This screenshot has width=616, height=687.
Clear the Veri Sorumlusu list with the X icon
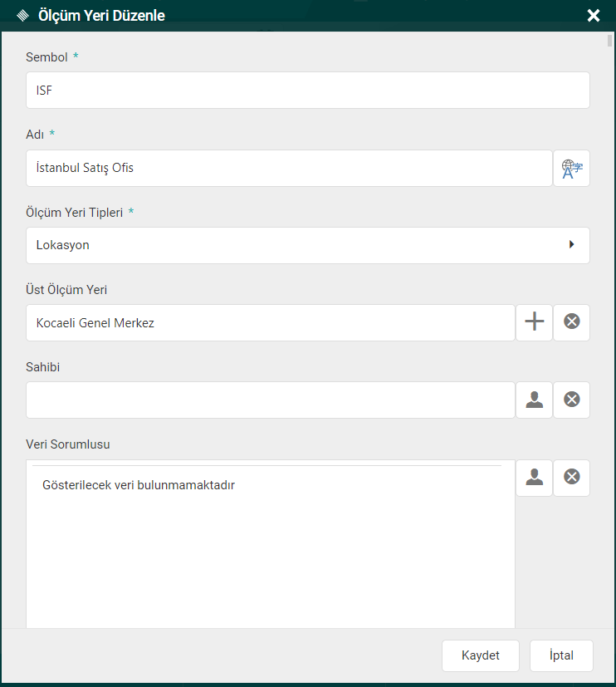[x=572, y=478]
